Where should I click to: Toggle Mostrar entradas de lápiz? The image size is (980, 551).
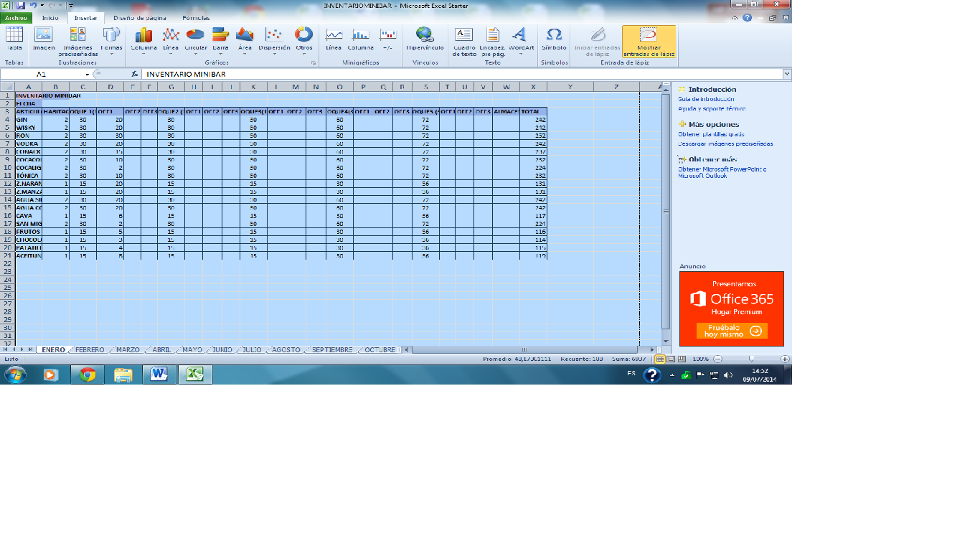point(648,41)
